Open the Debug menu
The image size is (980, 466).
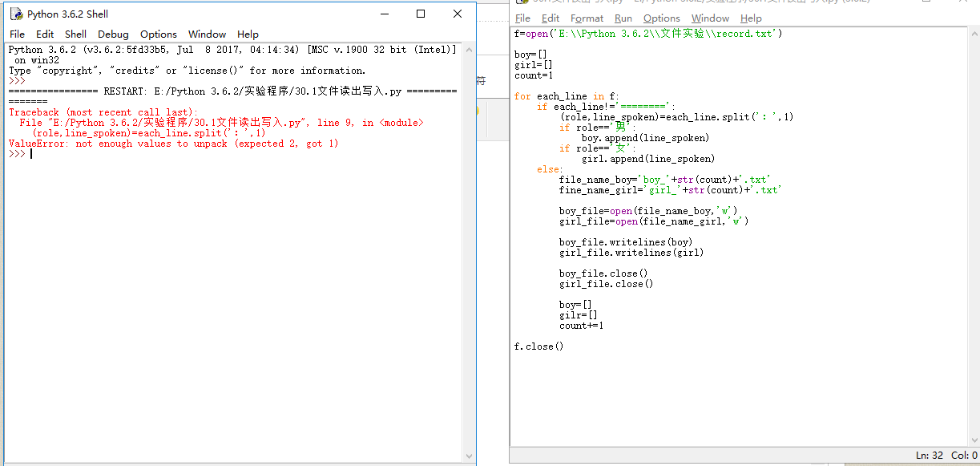coord(113,34)
